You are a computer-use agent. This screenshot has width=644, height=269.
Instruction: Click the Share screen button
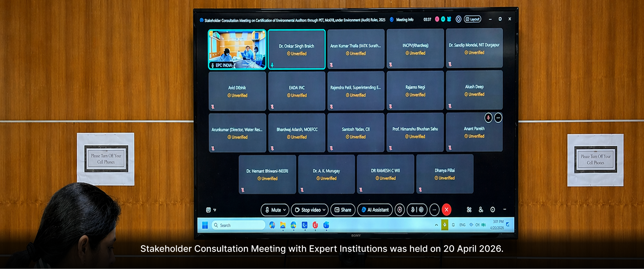[x=343, y=210]
